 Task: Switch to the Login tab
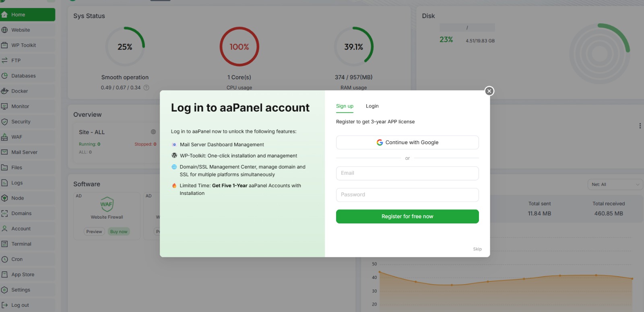point(372,106)
